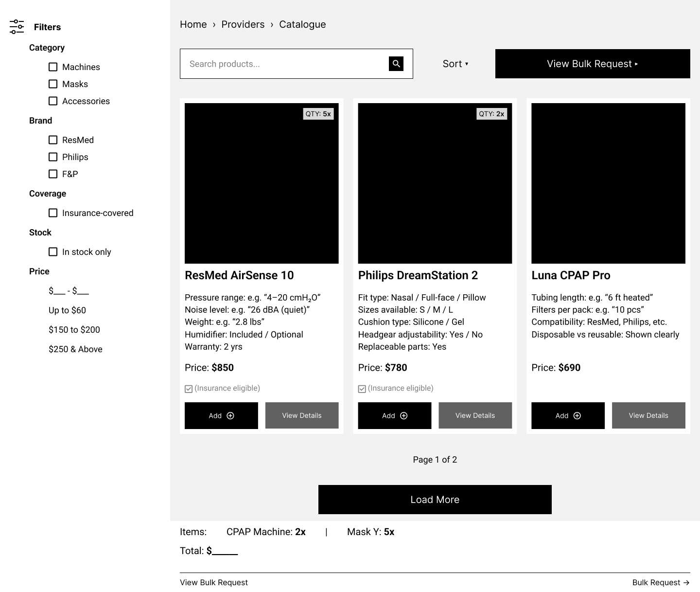
Task: Toggle the In stock only checkbox
Action: click(x=53, y=252)
